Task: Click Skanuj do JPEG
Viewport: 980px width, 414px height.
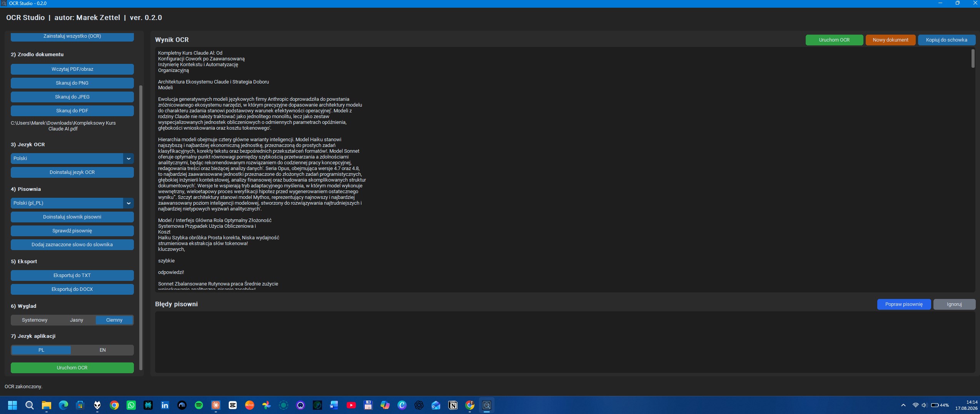Action: (72, 97)
